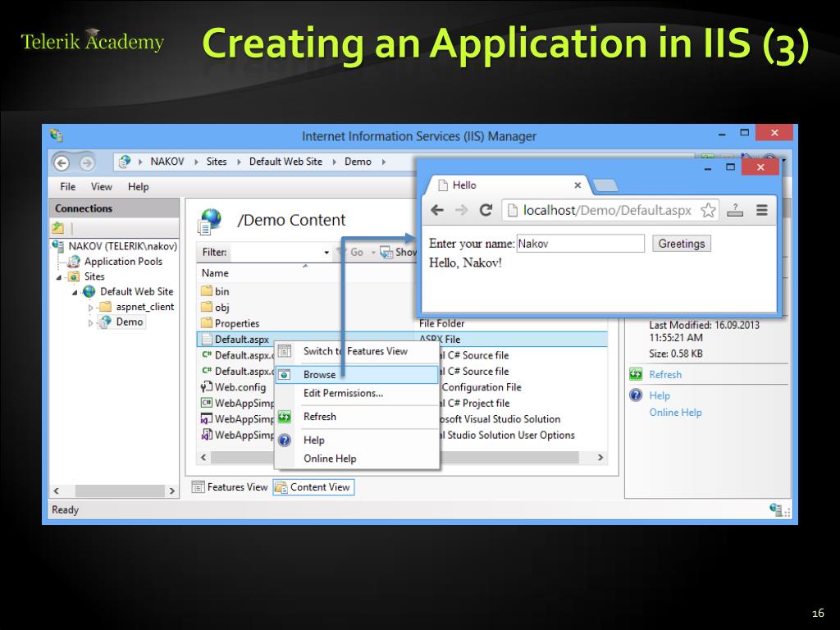This screenshot has width=840, height=630.
Task: Select the Demo application in tree
Action: click(x=130, y=322)
